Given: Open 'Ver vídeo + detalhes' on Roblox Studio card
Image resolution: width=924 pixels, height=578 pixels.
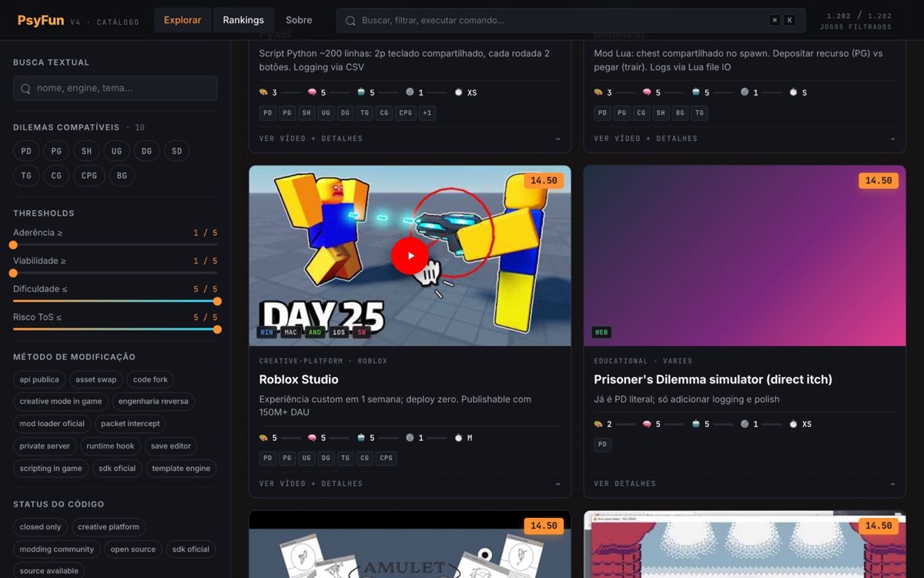Looking at the screenshot, I should [x=311, y=484].
